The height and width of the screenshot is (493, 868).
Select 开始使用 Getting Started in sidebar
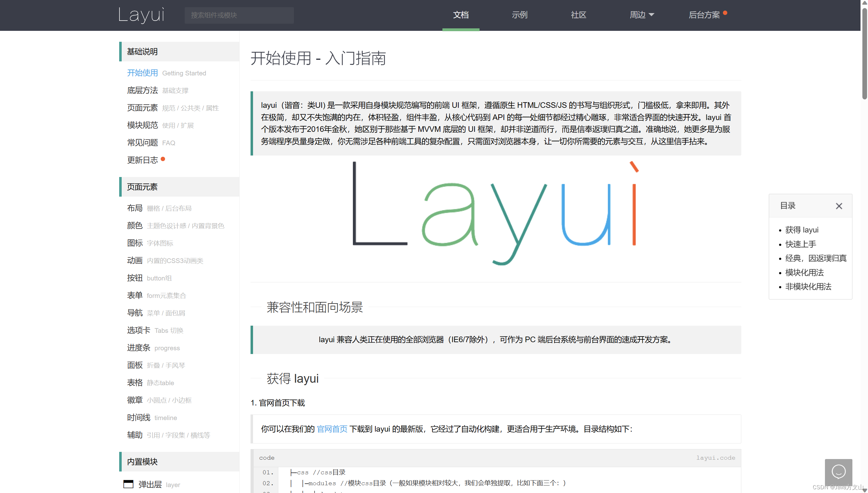[142, 73]
